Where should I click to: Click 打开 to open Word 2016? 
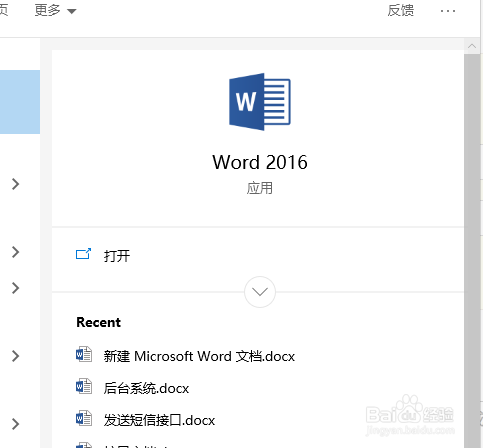click(x=117, y=256)
